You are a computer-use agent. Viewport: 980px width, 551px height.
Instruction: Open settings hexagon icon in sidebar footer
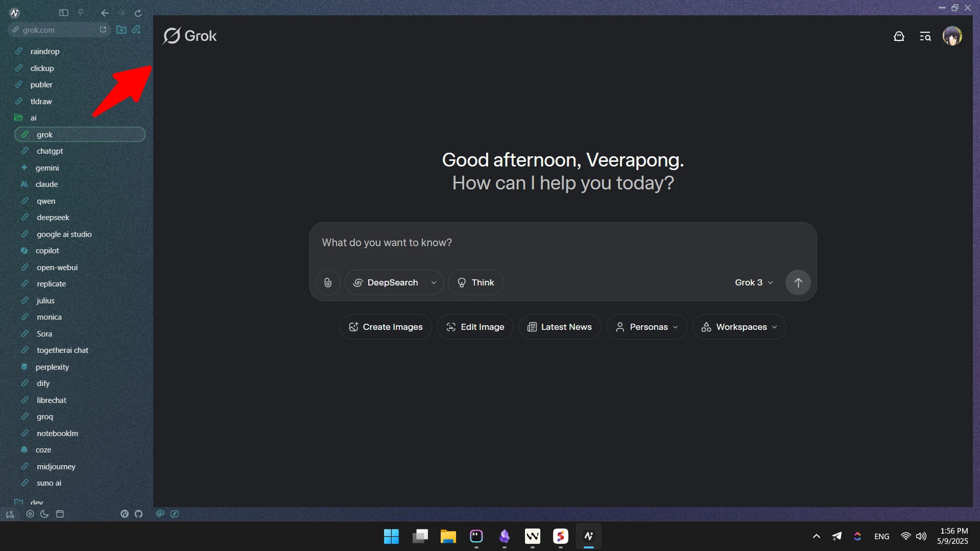click(30, 514)
